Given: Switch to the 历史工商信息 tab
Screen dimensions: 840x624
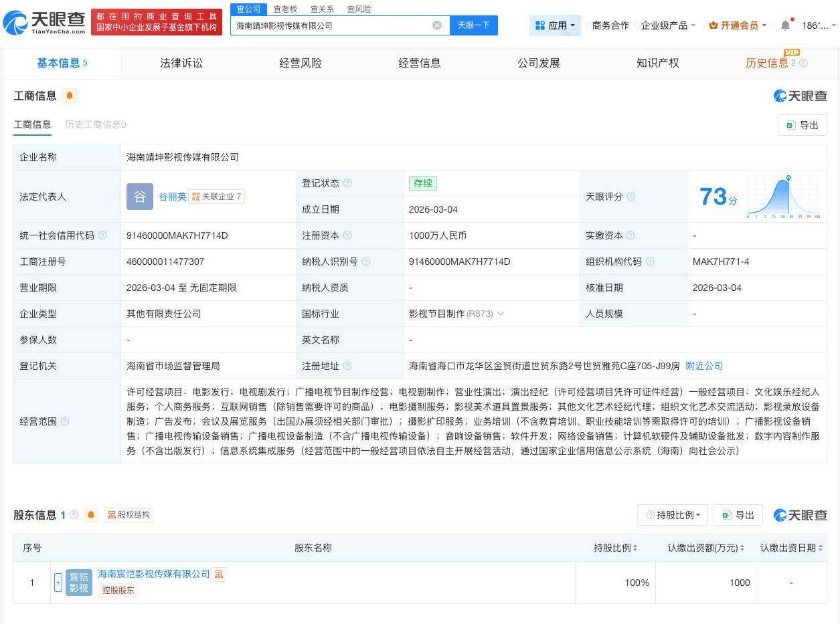Looking at the screenshot, I should point(95,125).
